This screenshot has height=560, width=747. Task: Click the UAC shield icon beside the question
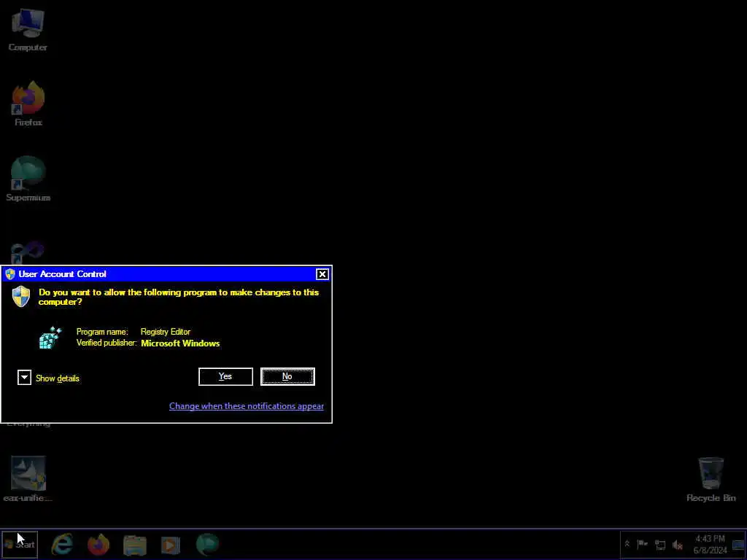21,296
